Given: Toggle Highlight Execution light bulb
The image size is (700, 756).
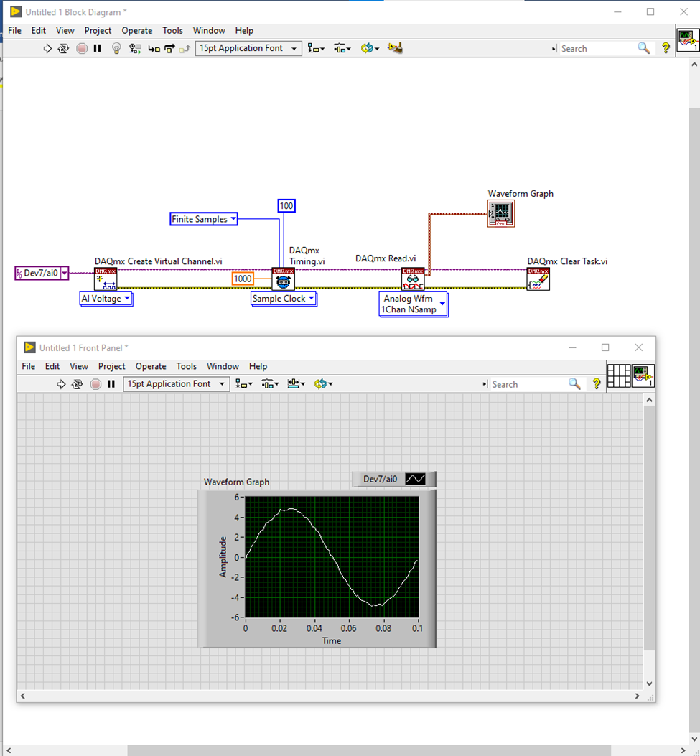Looking at the screenshot, I should [x=116, y=48].
